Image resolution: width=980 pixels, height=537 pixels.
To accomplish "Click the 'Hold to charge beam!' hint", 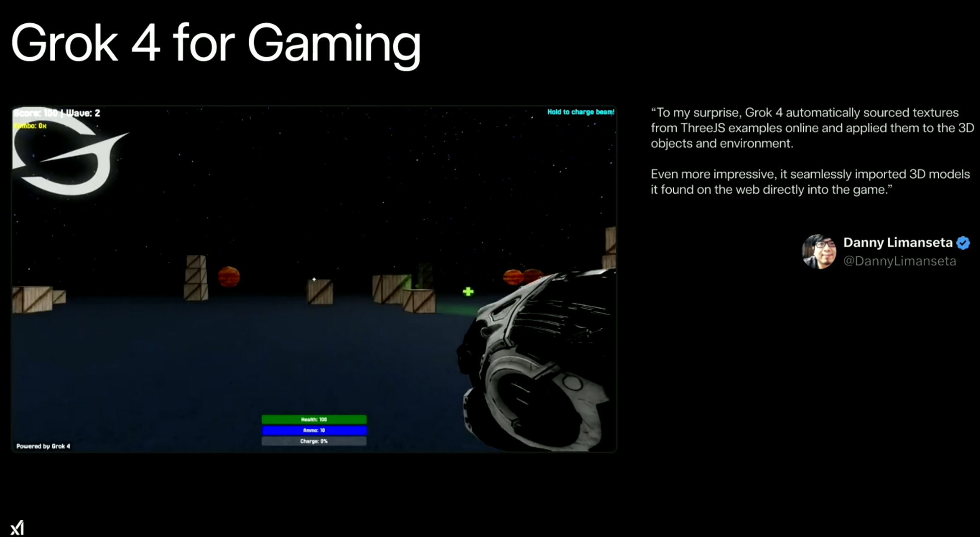I will [x=580, y=112].
